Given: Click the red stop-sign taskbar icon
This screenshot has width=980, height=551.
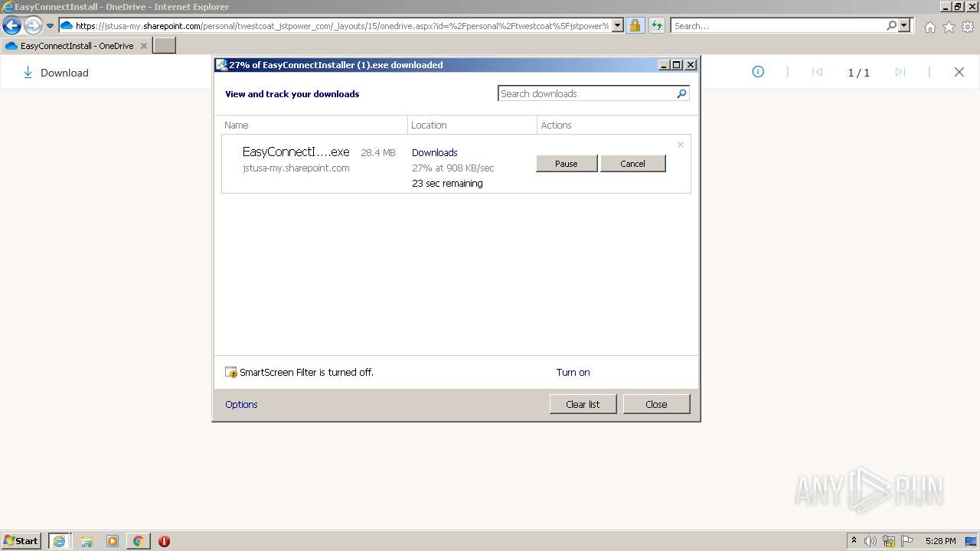Looking at the screenshot, I should click(x=164, y=541).
